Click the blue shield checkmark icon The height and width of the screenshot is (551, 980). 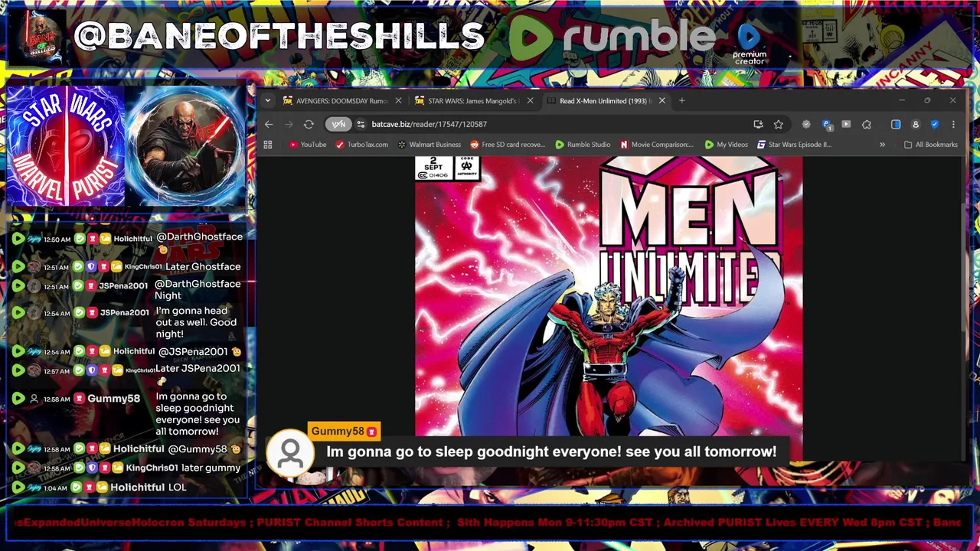pyautogui.click(x=935, y=124)
